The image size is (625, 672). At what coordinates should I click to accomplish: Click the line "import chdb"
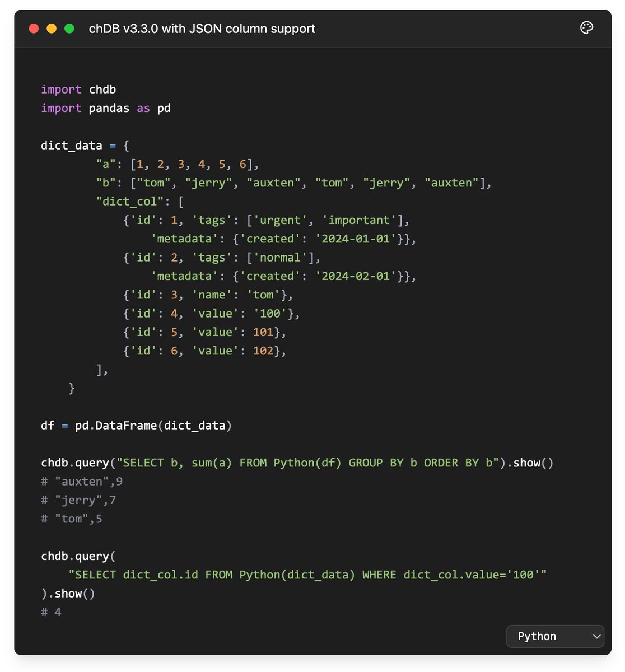pyautogui.click(x=78, y=90)
